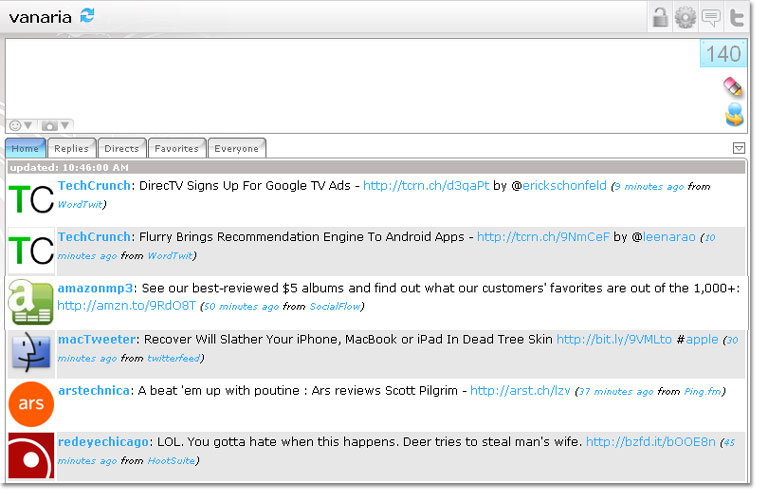Expand the options arrow right of the tabs

tap(738, 148)
